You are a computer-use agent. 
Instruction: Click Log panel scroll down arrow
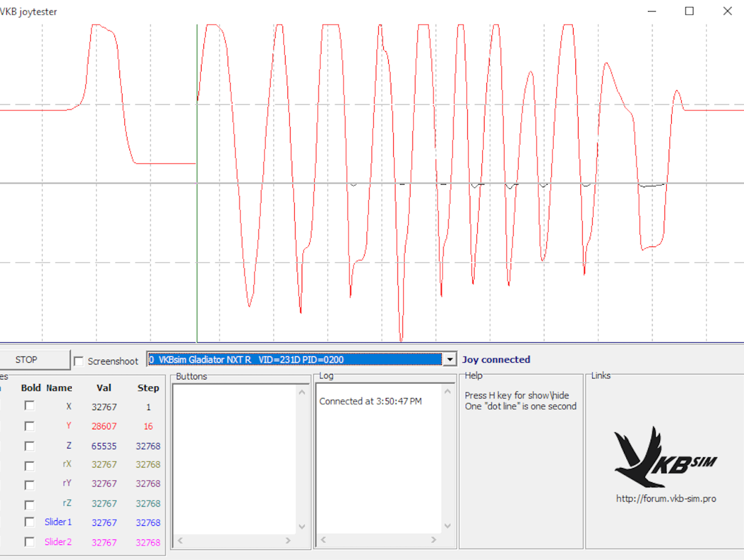(x=447, y=525)
